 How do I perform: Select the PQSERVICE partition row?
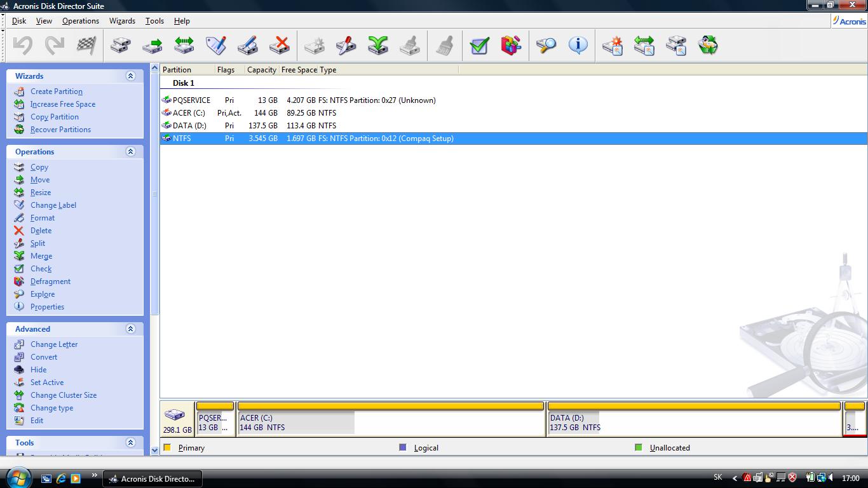point(513,100)
